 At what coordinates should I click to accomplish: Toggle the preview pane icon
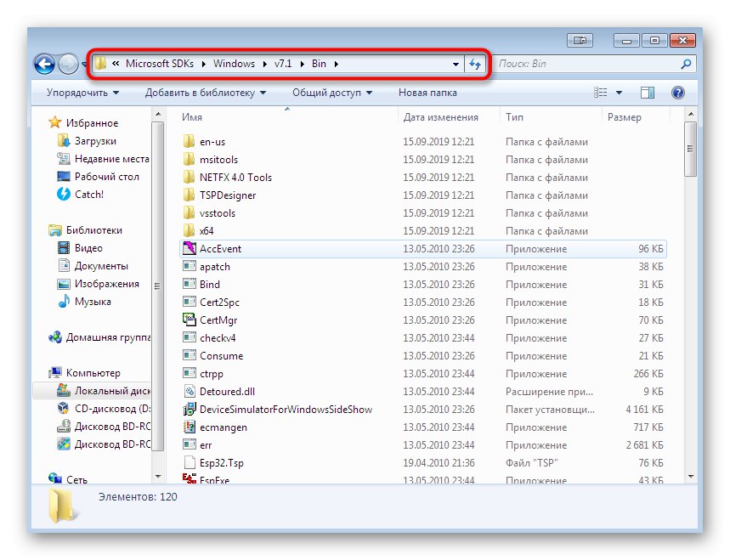coord(647,93)
